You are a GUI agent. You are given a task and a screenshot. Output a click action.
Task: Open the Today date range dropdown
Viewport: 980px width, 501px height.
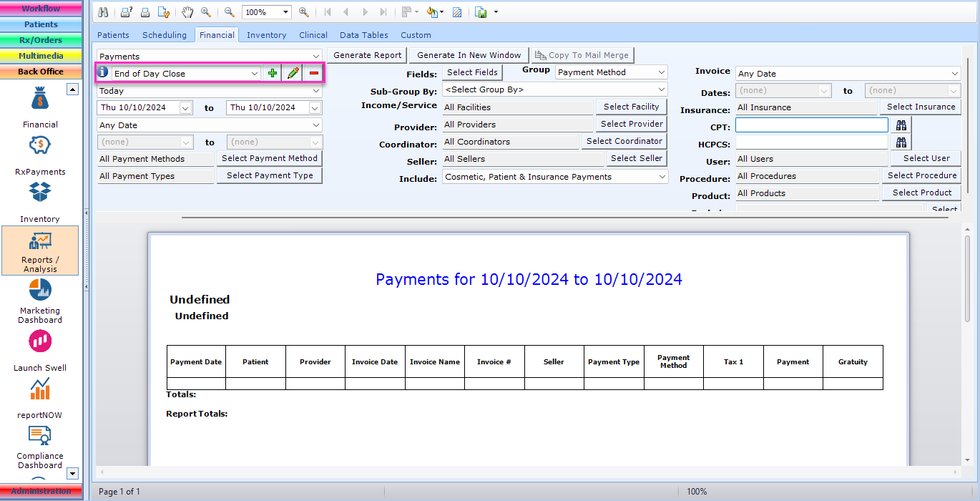click(x=208, y=91)
